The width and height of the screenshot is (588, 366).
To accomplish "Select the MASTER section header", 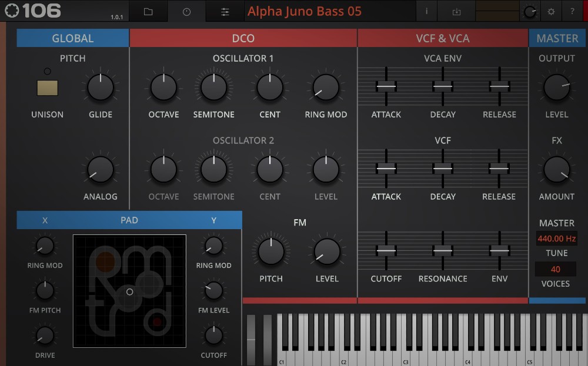I will 557,38.
